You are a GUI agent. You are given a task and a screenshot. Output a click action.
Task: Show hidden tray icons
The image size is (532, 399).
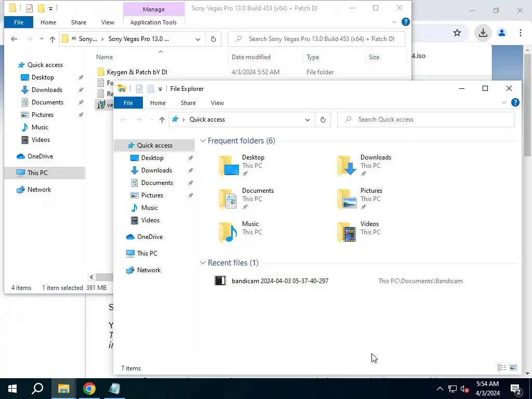point(440,389)
